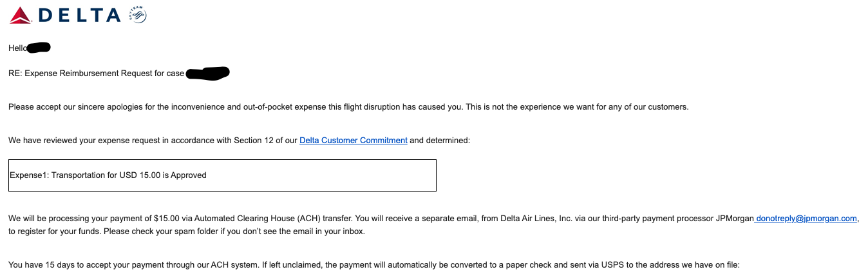
Task: Open the Delta Customer Commitment link
Action: tap(354, 140)
